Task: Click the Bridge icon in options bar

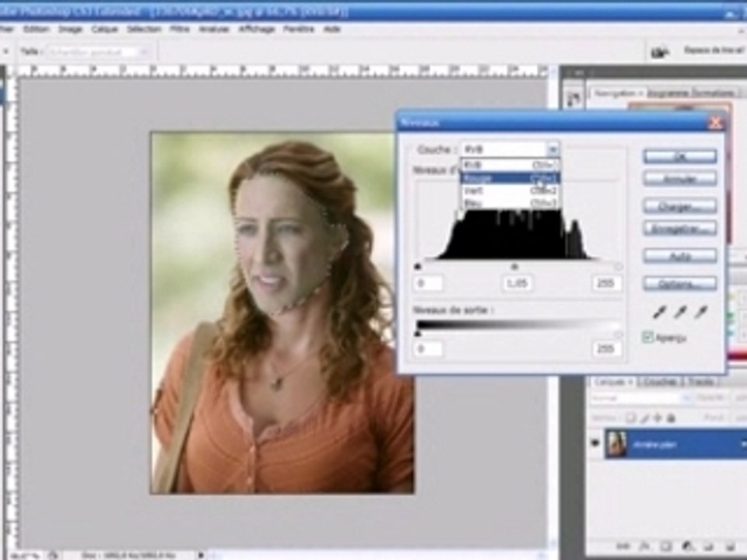Action: coord(659,51)
